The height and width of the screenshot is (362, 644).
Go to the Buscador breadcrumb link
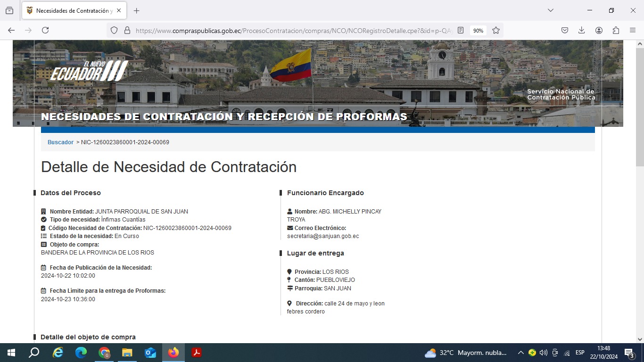[x=60, y=142]
